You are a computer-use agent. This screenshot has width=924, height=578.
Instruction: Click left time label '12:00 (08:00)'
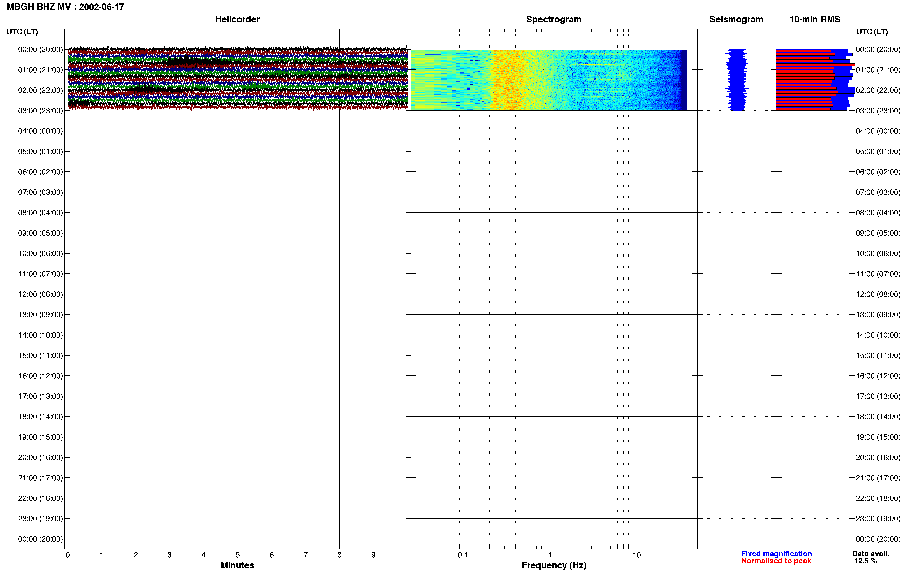[x=41, y=294]
